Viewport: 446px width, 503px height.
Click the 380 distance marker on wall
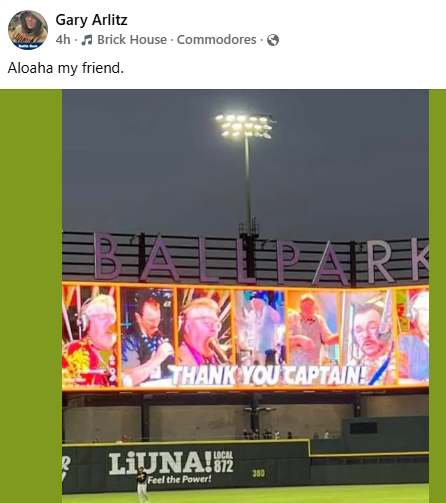258,473
